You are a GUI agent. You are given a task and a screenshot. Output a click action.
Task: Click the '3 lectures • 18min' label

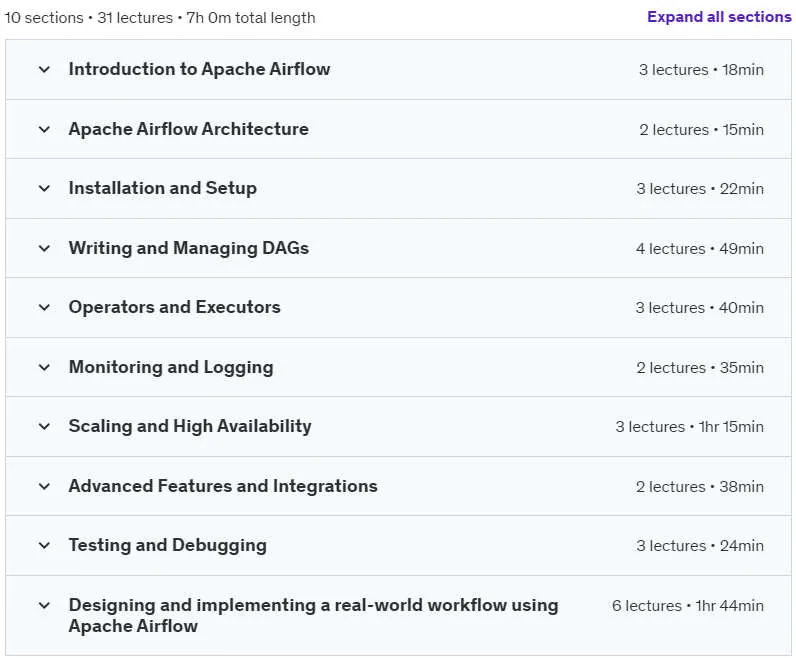tap(701, 70)
